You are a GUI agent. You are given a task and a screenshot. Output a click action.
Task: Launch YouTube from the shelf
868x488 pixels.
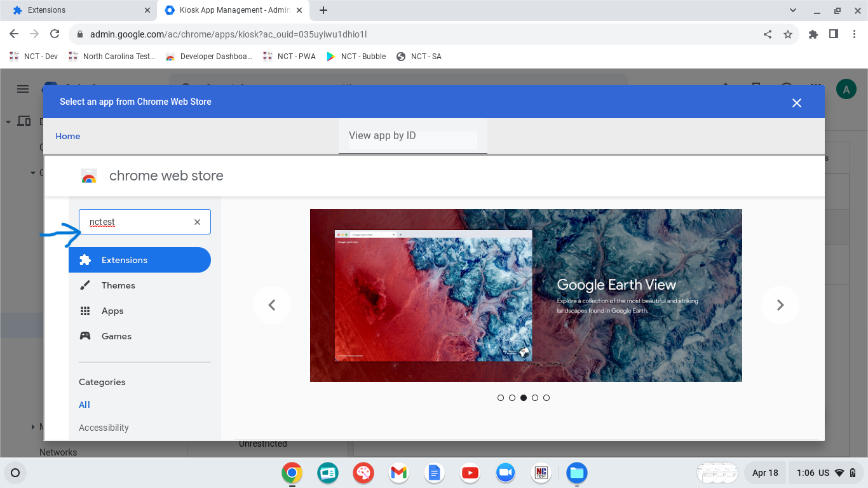[x=470, y=473]
